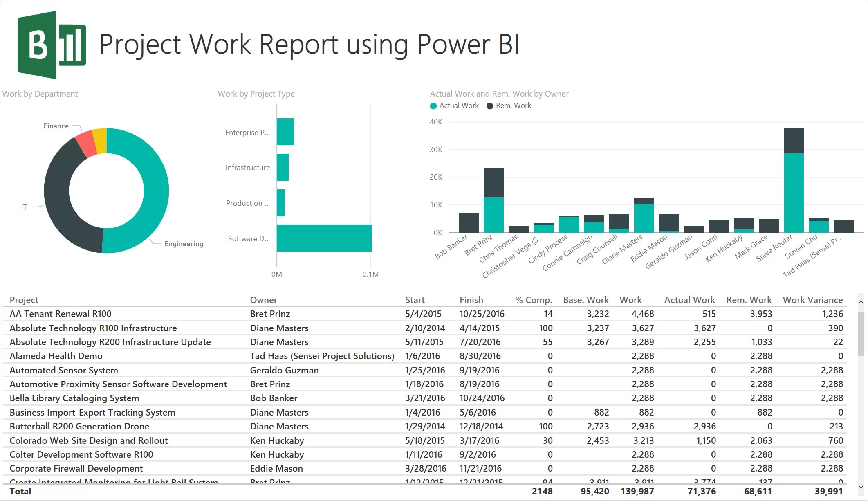Image resolution: width=868 pixels, height=501 pixels.
Task: Click the table scrollbar up arrow
Action: [x=861, y=301]
